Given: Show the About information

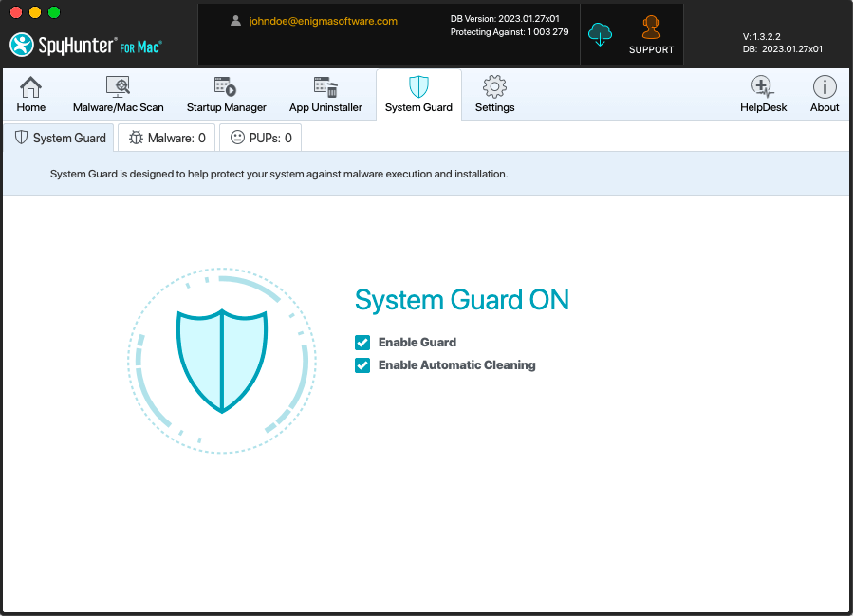Looking at the screenshot, I should 824,95.
